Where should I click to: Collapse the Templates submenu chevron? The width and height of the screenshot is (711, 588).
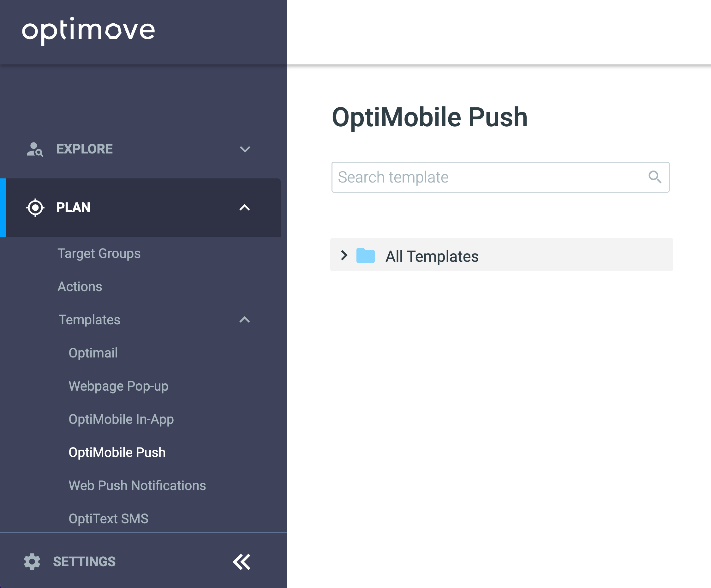tap(245, 320)
